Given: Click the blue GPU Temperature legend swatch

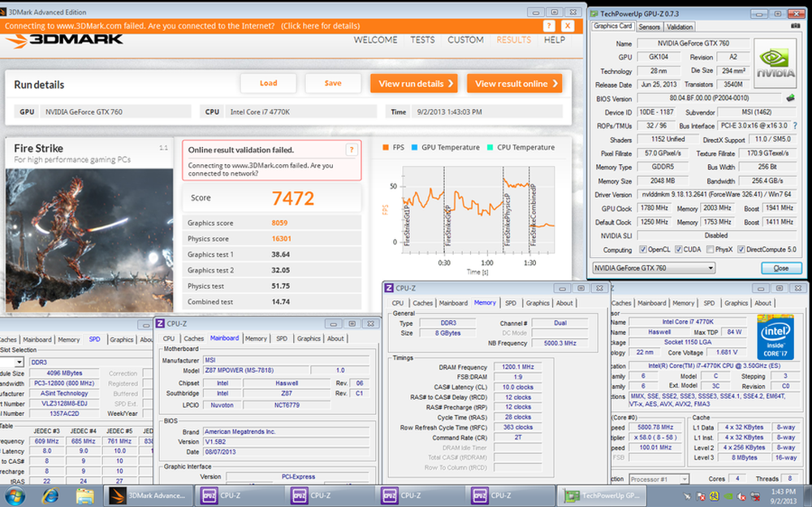Looking at the screenshot, I should pos(414,148).
